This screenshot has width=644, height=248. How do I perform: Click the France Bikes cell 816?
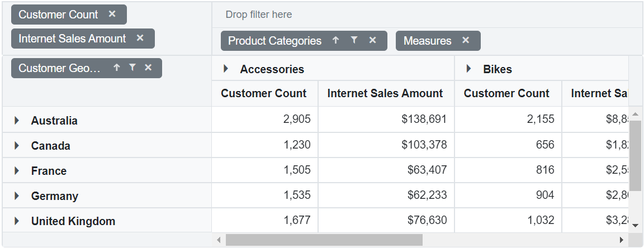click(x=508, y=170)
